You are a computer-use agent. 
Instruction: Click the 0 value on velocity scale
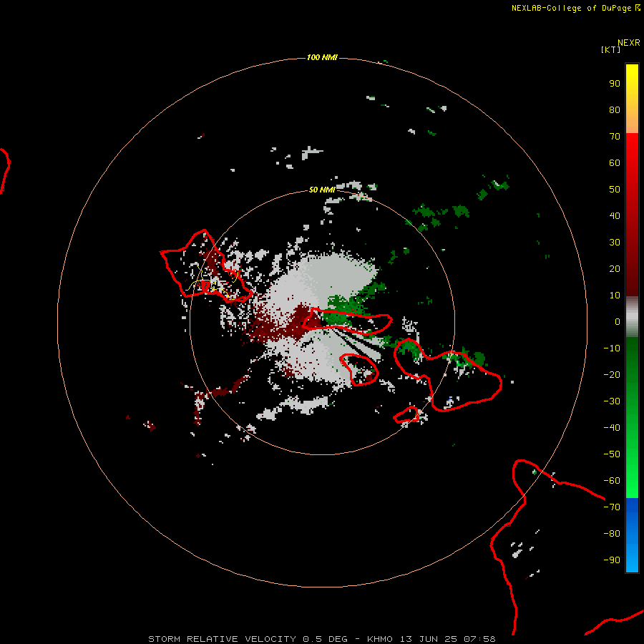tap(618, 322)
